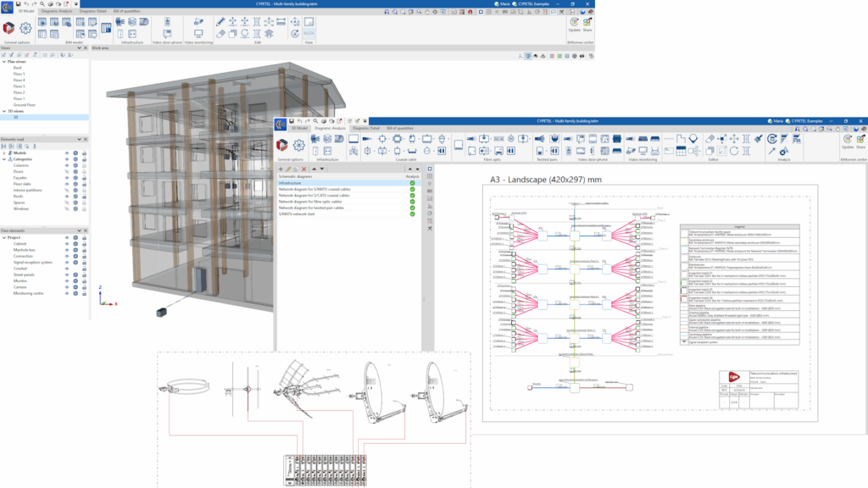Image resolution: width=868 pixels, height=488 pixels.
Task: Open General options gear in 3D Model ribbon
Action: [27, 27]
